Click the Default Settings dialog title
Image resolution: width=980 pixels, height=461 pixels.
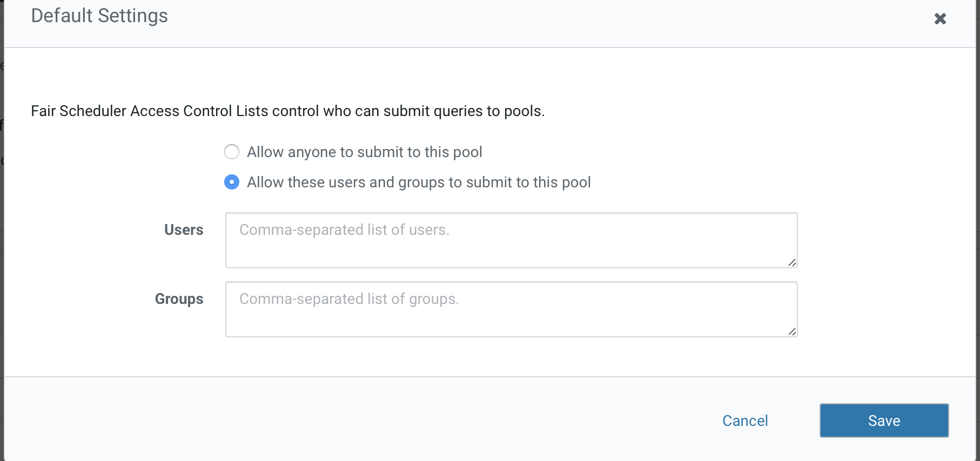pos(99,16)
